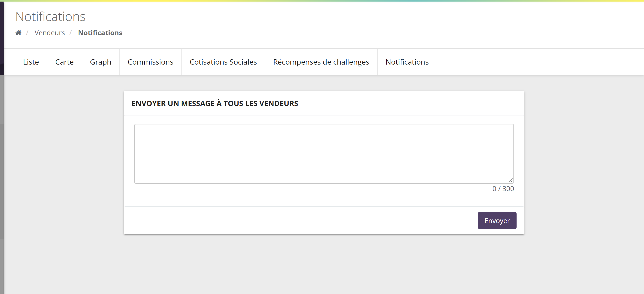The width and height of the screenshot is (644, 294).
Task: Switch to the Liste tab
Action: point(31,62)
